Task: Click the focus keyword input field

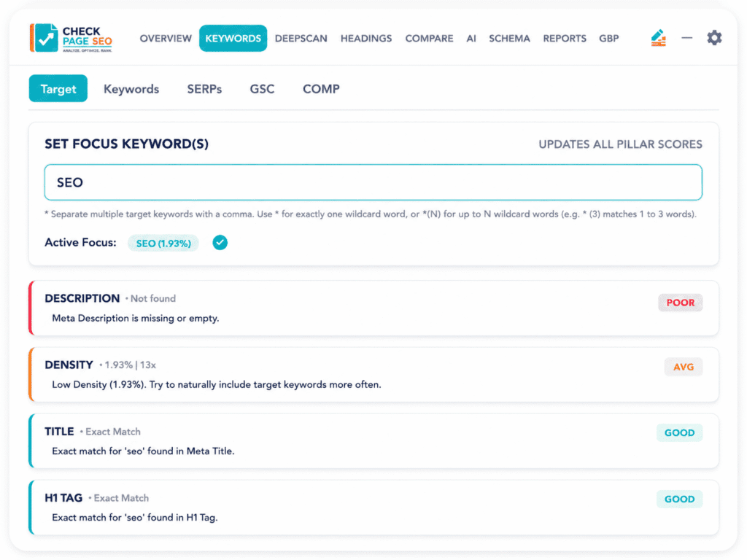Action: [373, 182]
